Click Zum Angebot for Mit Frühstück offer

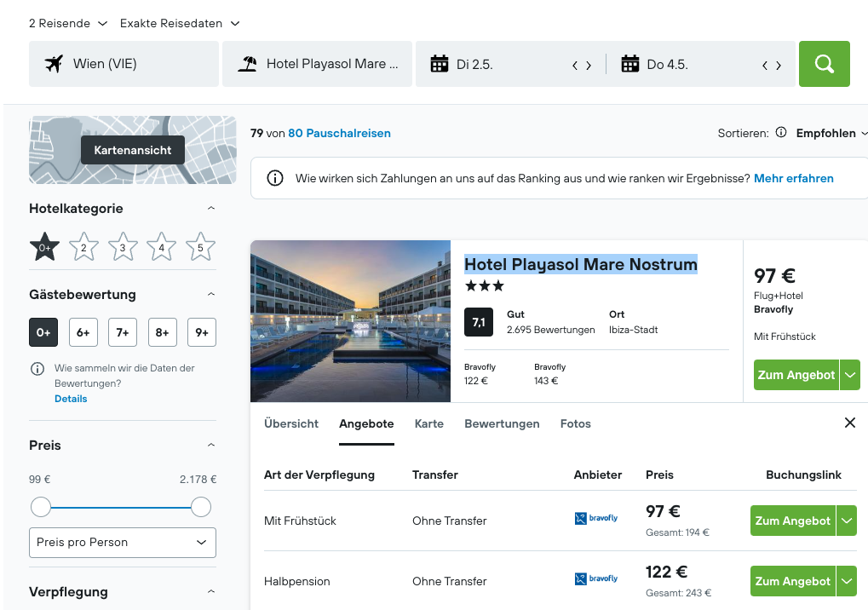pos(793,521)
